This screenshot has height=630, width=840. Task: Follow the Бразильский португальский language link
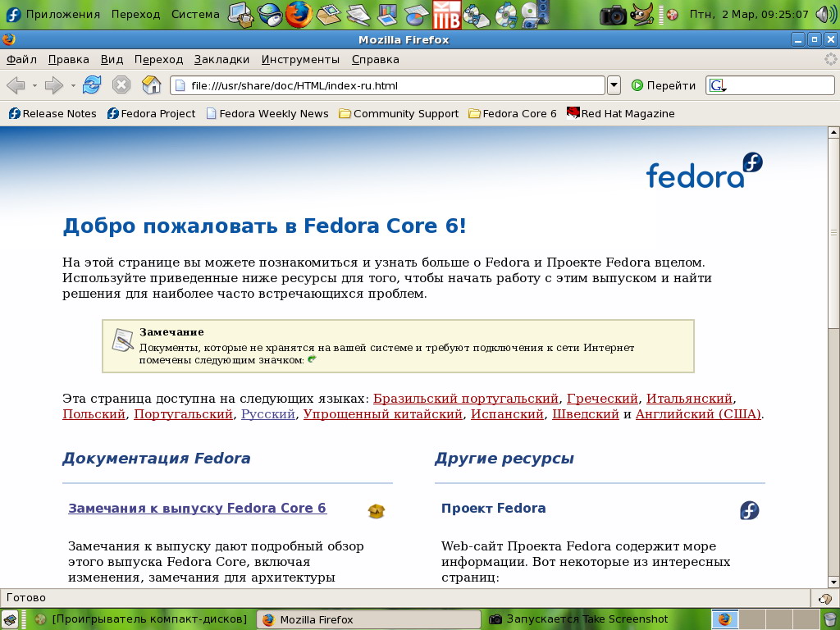(466, 399)
